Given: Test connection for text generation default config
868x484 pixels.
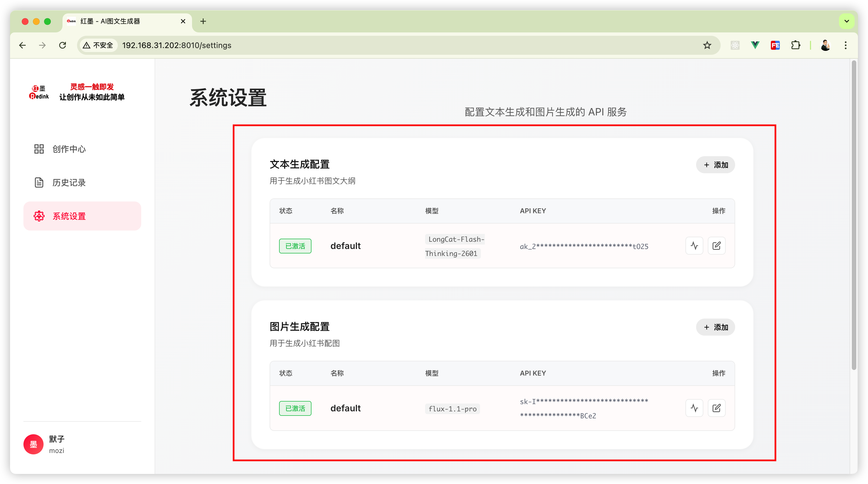Looking at the screenshot, I should point(694,246).
